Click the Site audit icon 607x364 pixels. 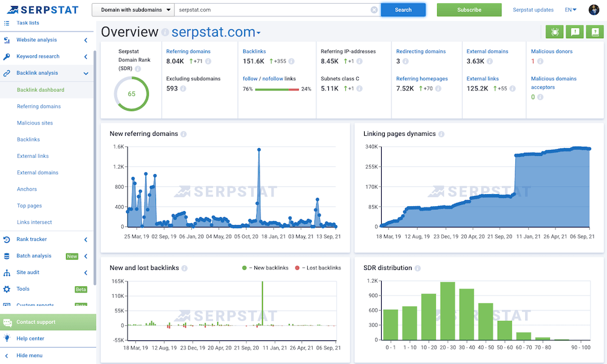(x=7, y=273)
